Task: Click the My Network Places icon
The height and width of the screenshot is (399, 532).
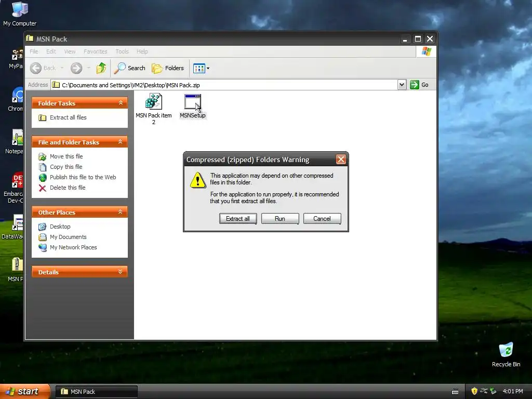Action: coord(43,248)
